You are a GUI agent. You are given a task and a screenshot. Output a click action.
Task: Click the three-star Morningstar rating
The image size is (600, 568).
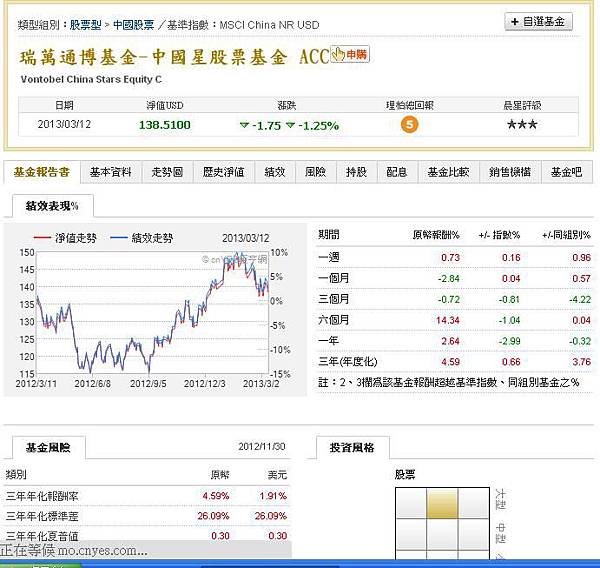[x=522, y=124]
